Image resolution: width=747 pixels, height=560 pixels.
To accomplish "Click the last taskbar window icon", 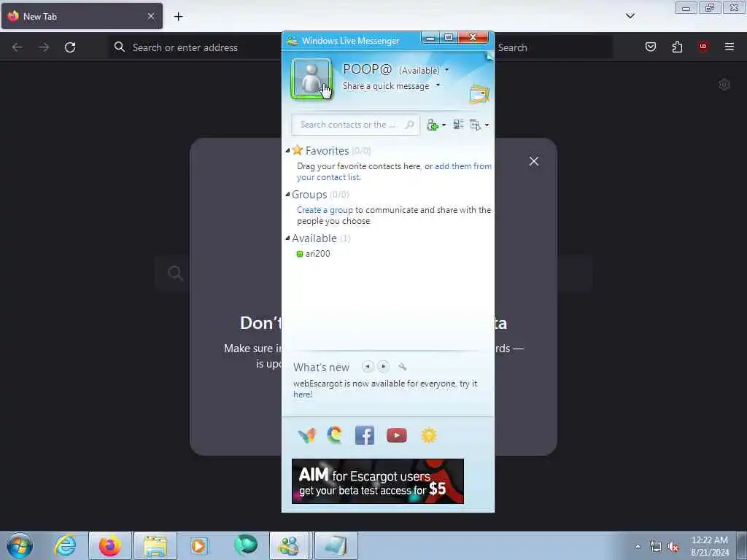I will (336, 545).
